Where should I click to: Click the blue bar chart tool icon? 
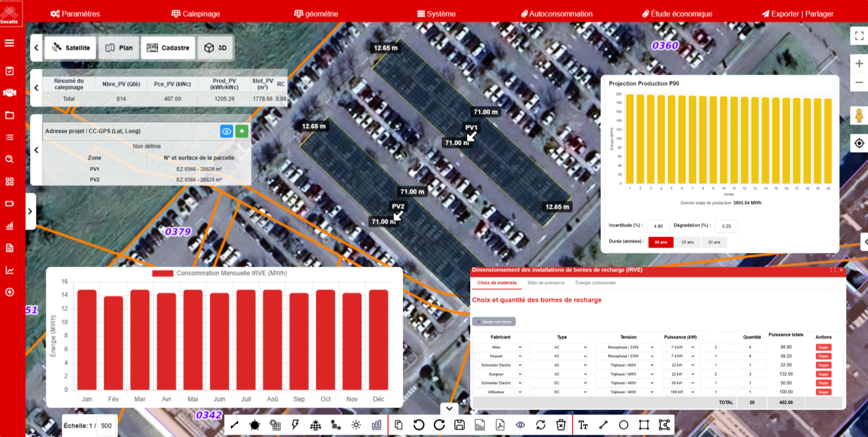click(x=376, y=425)
